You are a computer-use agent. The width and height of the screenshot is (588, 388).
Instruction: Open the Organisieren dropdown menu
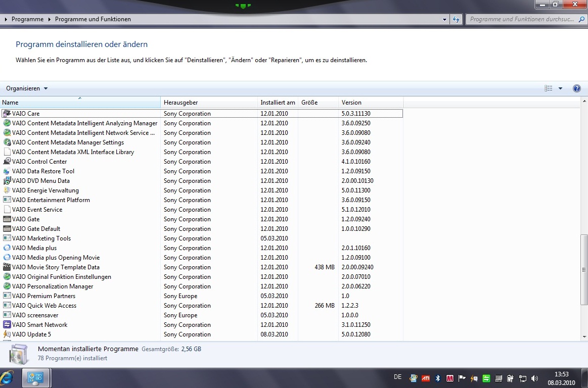(27, 88)
